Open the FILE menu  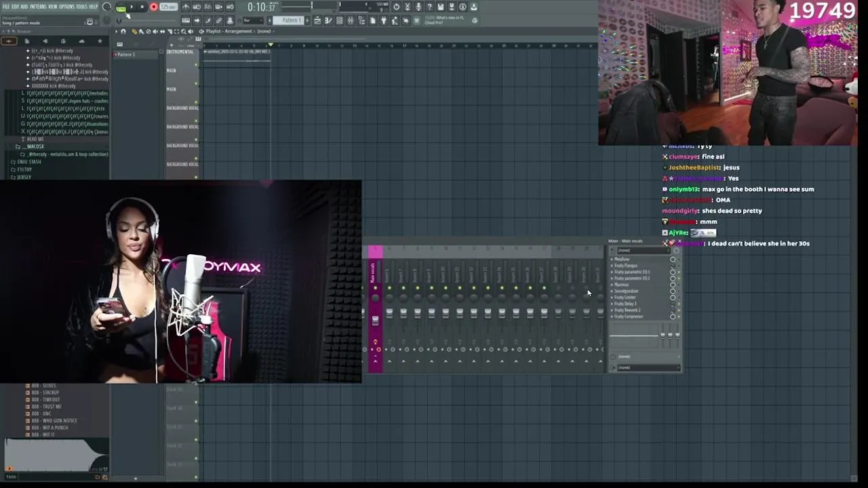coord(6,7)
